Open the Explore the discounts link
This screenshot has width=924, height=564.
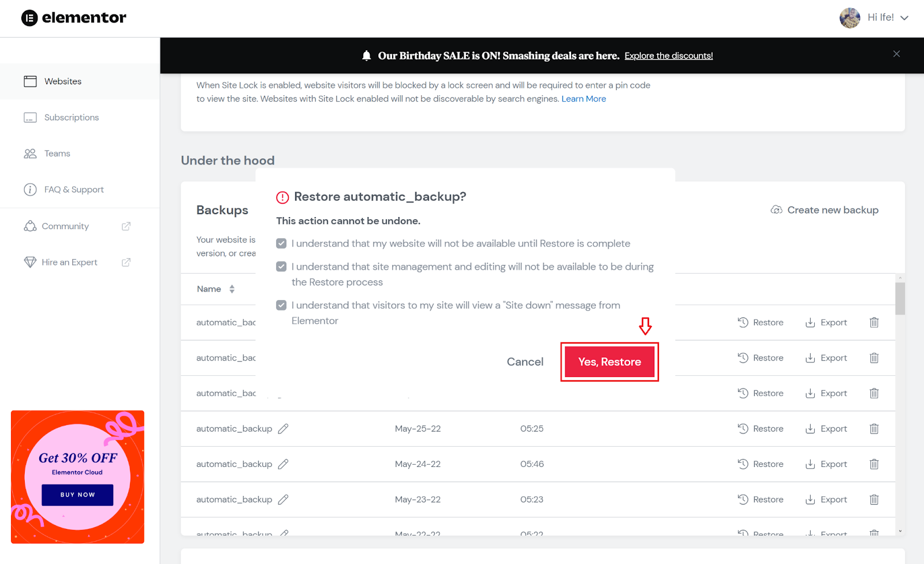click(668, 56)
